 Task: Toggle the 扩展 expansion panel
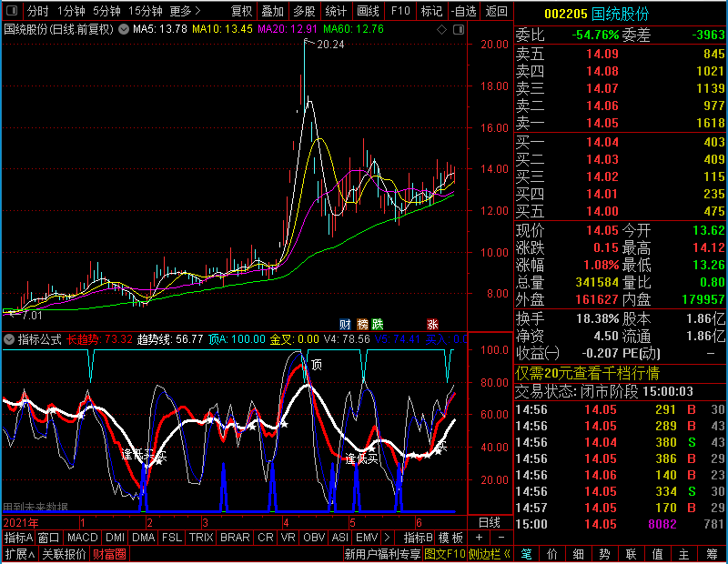[x=19, y=554]
